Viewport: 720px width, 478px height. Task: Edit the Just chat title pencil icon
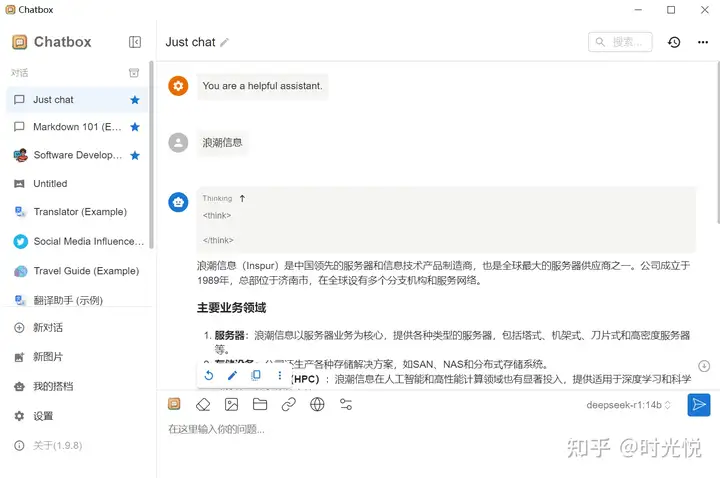[224, 43]
